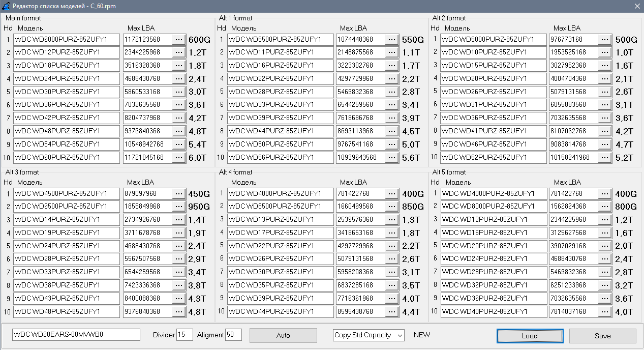Edit Max LBA field 9083814768
Image resolution: width=644 pixels, height=350 pixels.
(x=574, y=144)
